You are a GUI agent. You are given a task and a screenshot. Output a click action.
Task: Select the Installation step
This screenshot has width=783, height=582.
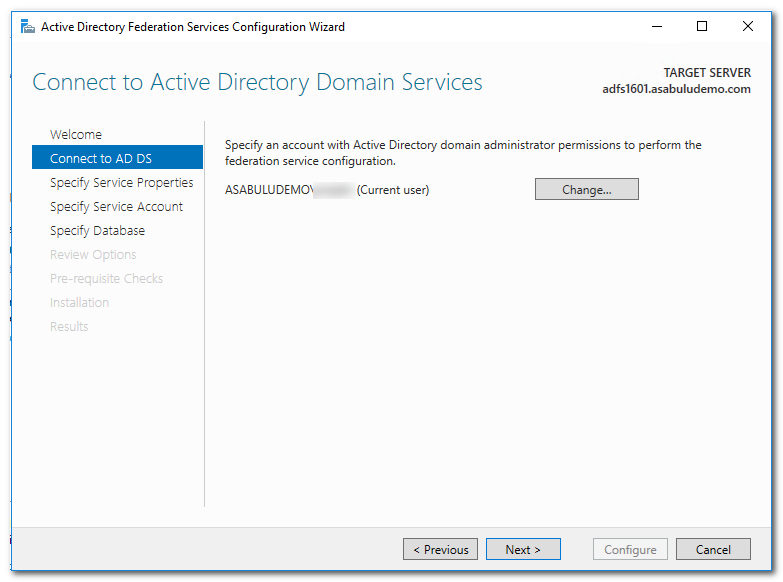[79, 302]
